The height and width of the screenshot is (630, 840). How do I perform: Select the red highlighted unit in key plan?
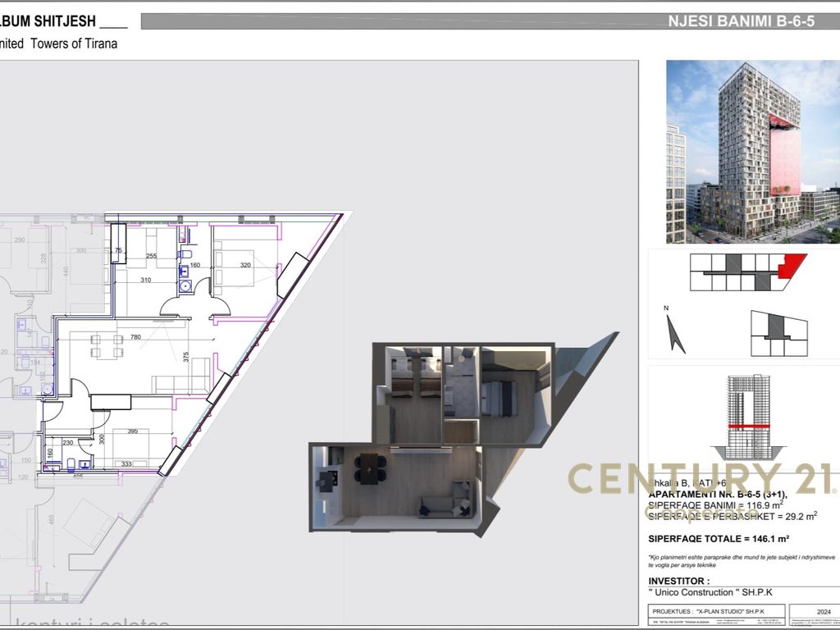[x=791, y=266]
